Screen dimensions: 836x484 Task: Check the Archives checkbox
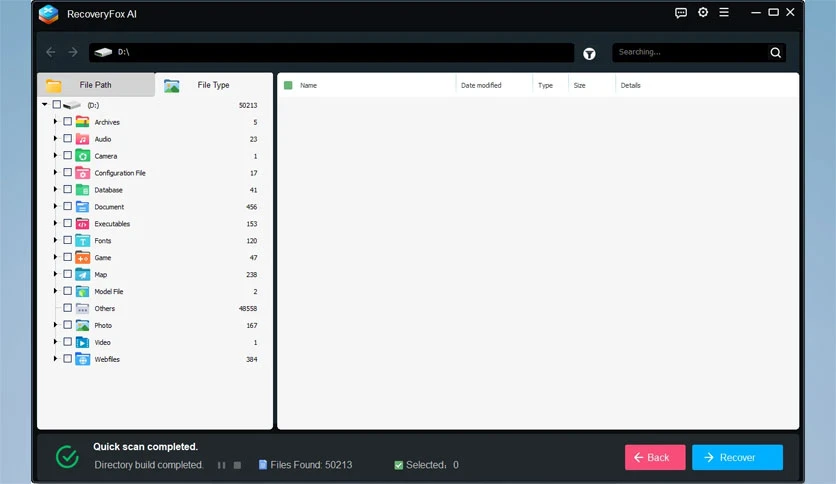68,122
